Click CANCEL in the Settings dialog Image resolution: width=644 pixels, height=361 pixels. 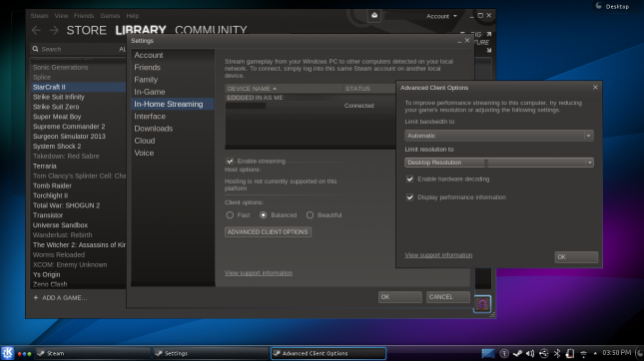[447, 297]
